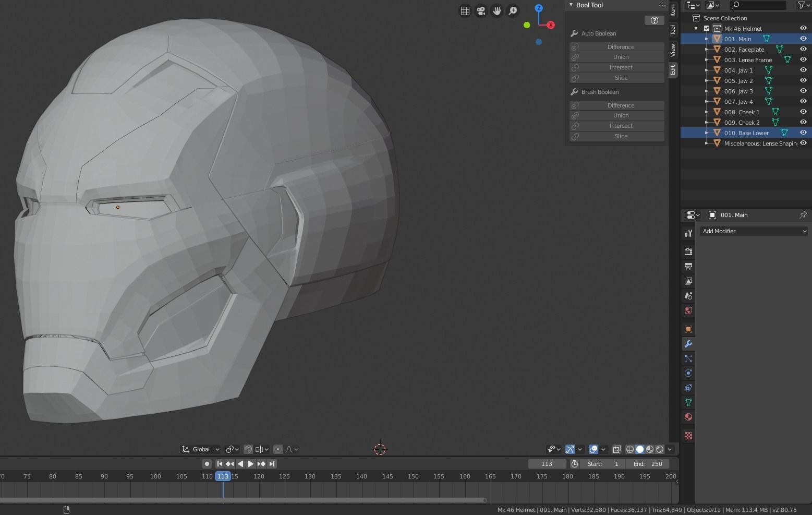Apply Auto Boolean Difference

click(x=617, y=47)
